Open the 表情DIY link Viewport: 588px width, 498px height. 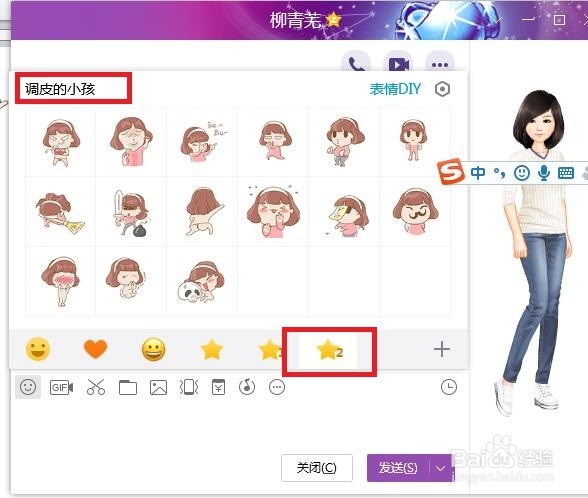point(395,89)
